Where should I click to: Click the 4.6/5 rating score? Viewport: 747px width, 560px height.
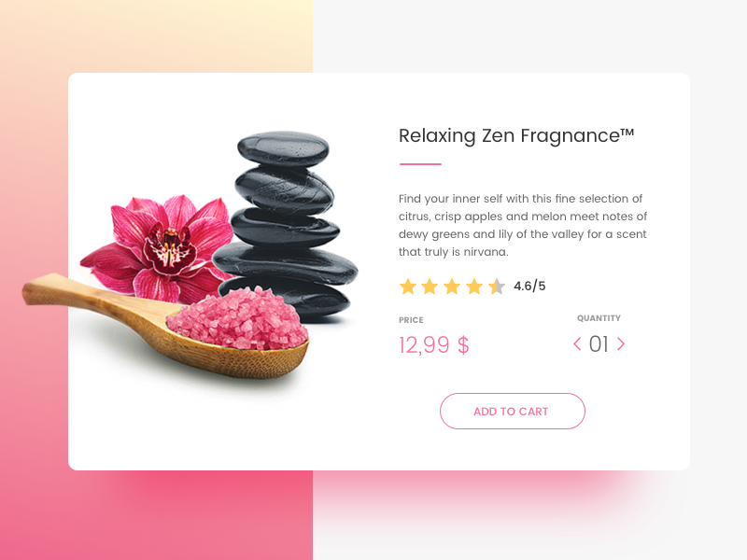tap(529, 287)
